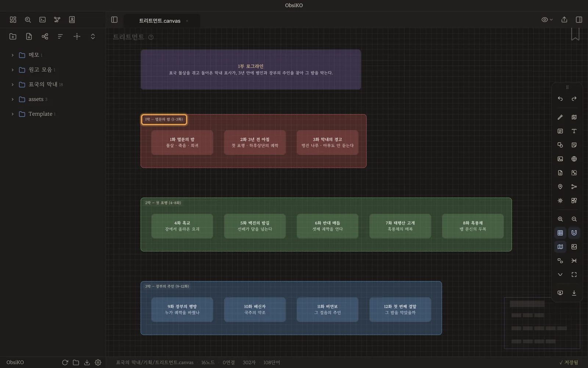Toggle snap magnet option
588x368 pixels.
pyautogui.click(x=574, y=233)
